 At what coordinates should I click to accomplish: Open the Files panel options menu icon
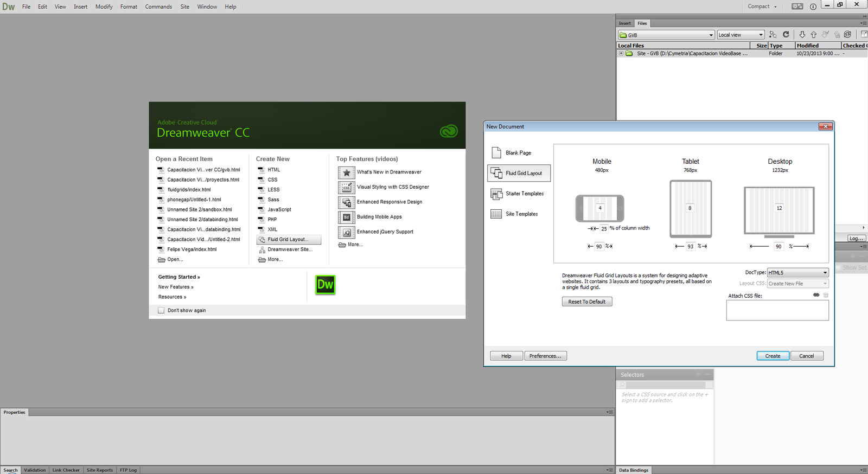pyautogui.click(x=864, y=23)
